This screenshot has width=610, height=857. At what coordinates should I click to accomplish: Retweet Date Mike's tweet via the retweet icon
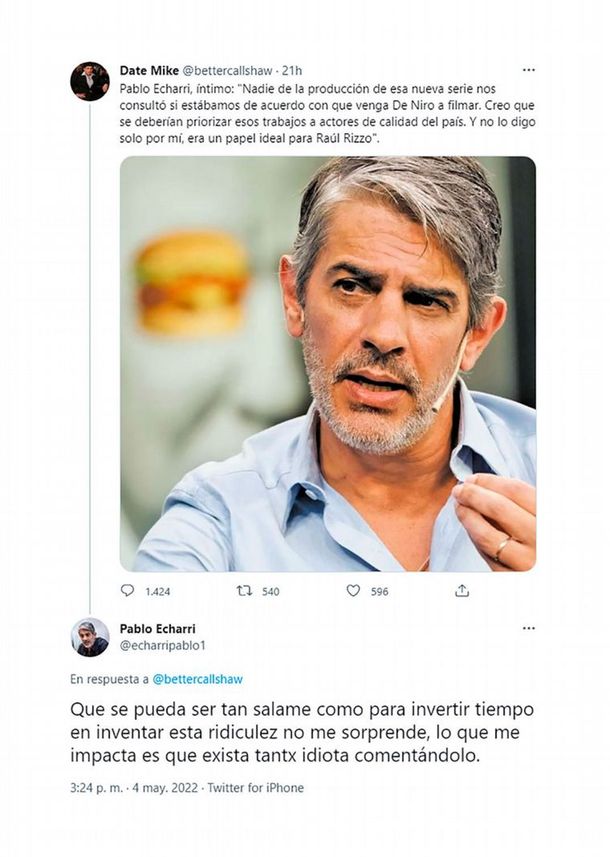coord(244,591)
